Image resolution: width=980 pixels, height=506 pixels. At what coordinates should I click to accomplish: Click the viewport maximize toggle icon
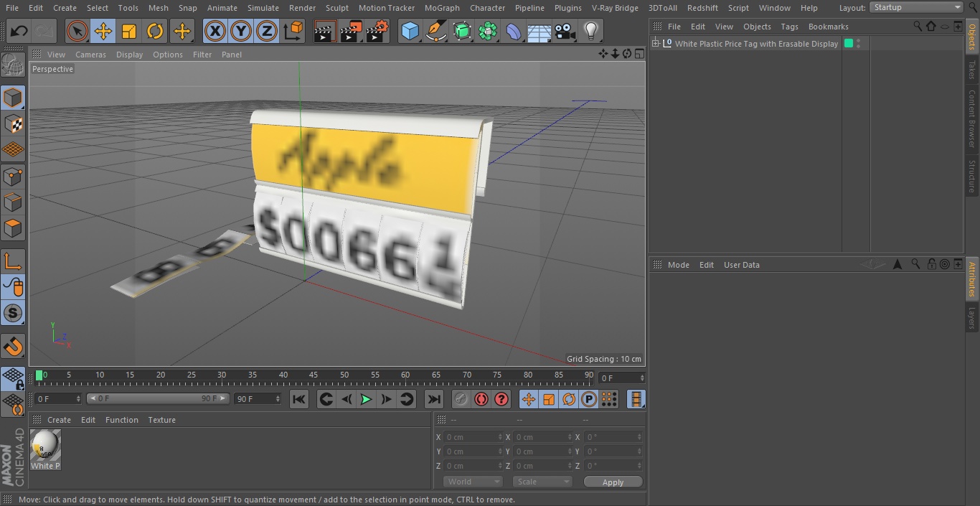[x=639, y=54]
